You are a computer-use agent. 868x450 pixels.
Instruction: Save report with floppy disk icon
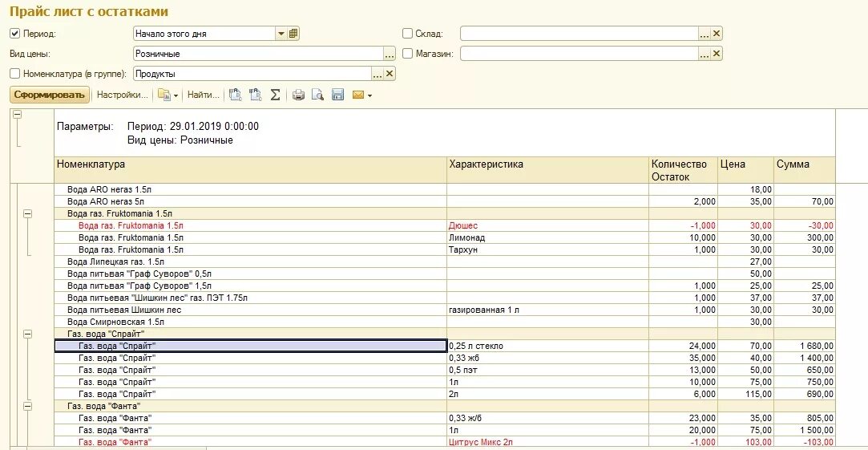coord(337,95)
